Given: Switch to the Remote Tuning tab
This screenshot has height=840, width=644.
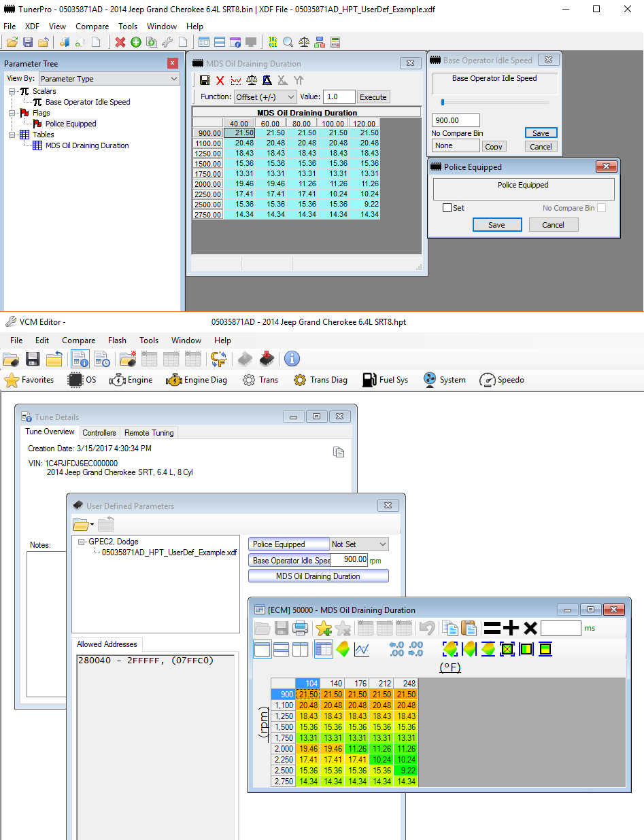Looking at the screenshot, I should [149, 432].
